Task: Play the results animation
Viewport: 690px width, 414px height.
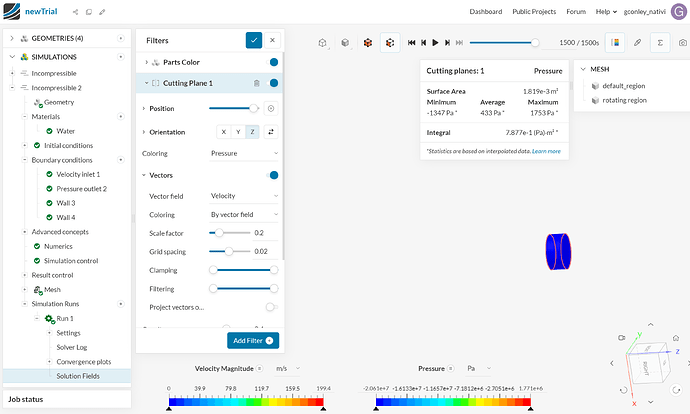Action: coord(435,43)
